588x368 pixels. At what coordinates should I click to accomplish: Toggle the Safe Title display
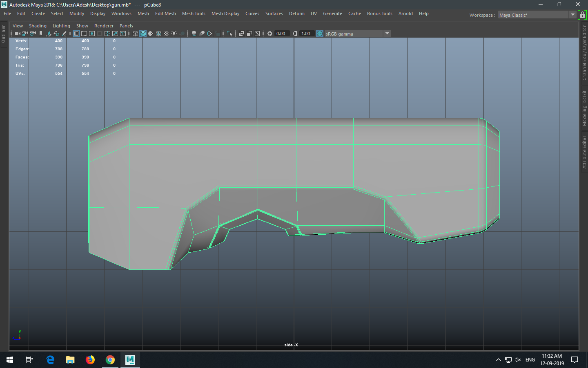coord(122,34)
